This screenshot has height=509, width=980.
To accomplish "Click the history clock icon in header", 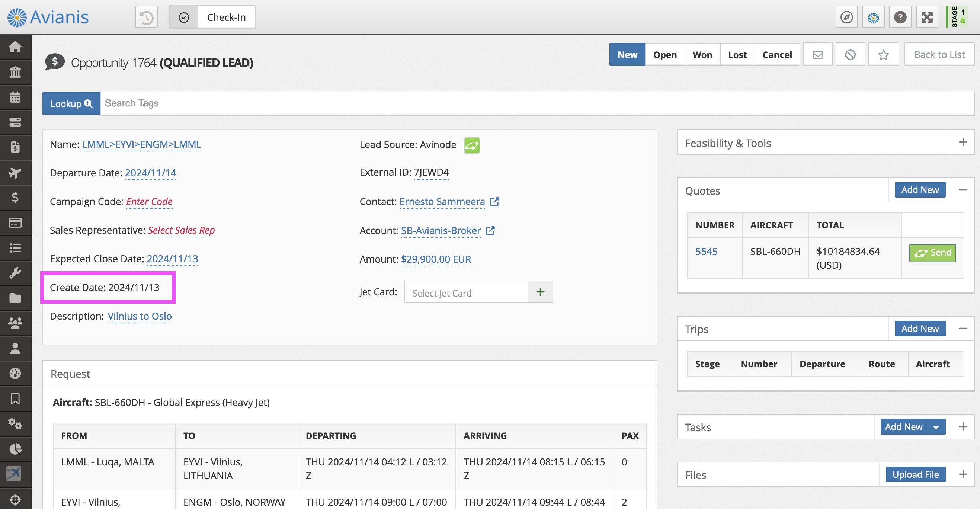I will (147, 17).
